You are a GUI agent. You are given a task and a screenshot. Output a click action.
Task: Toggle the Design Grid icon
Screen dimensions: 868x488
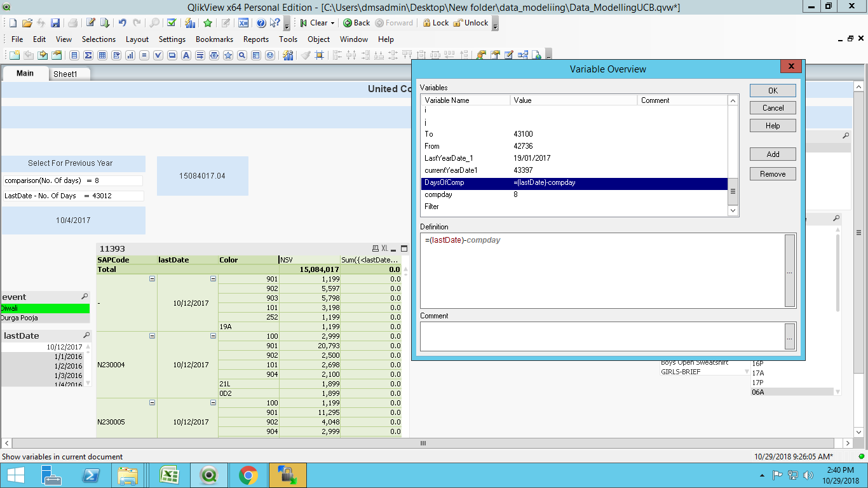320,55
